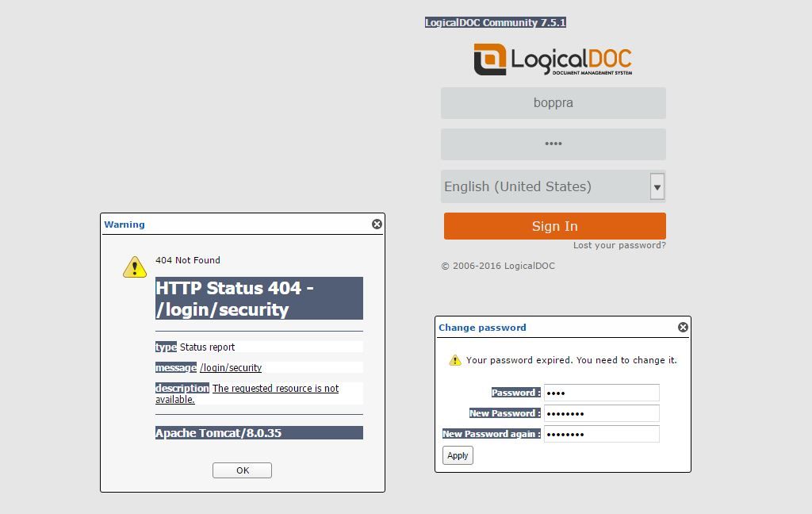Click the Warning dialog title
Viewport: 812px width, 514px height.
[124, 224]
